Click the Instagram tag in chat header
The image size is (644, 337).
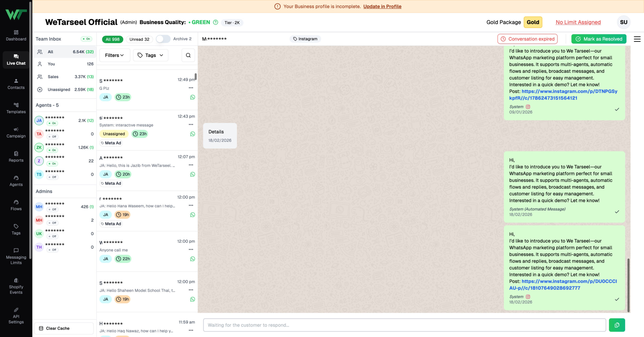[305, 39]
